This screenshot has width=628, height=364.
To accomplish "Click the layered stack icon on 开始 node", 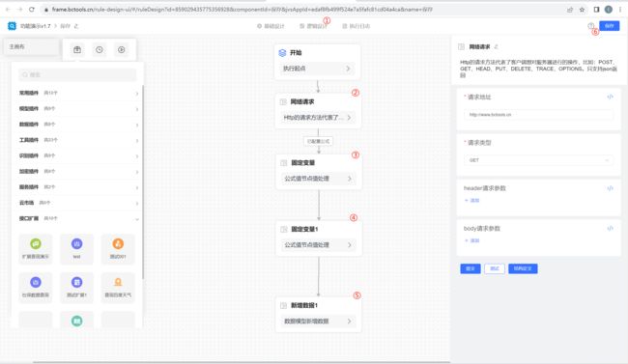I will [x=282, y=52].
